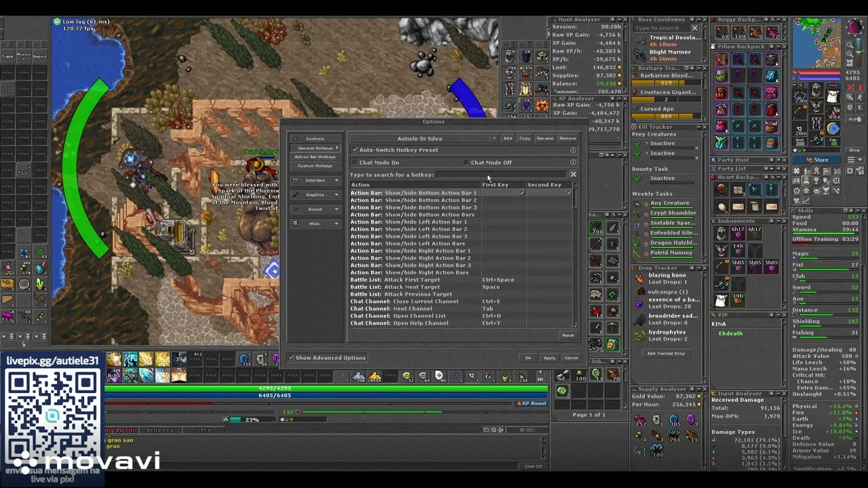868x488 pixels.
Task: Open info icon for Auto-Switch Hotkey Preset
Action: pos(573,150)
